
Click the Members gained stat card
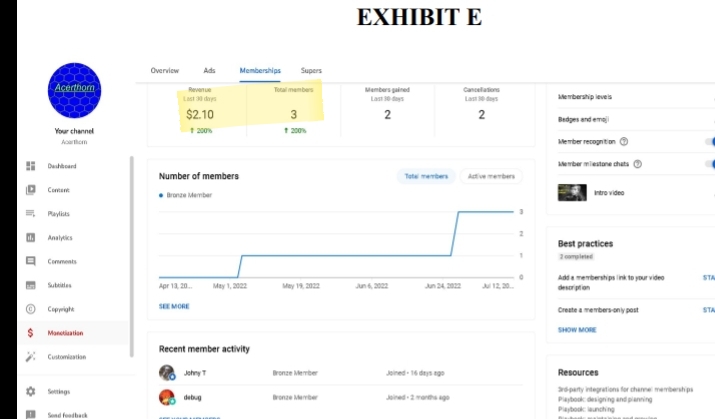[x=387, y=110]
